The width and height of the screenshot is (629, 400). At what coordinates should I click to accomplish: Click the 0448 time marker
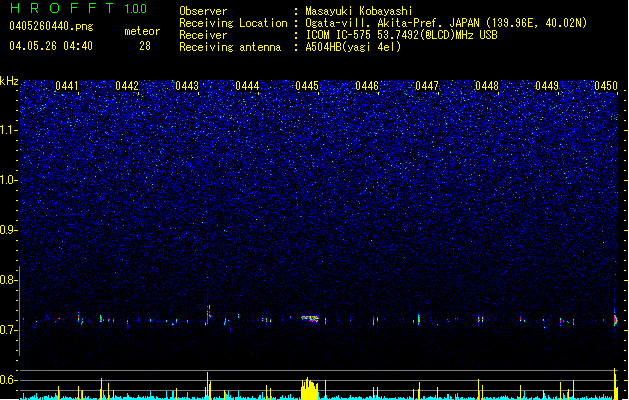(x=487, y=86)
